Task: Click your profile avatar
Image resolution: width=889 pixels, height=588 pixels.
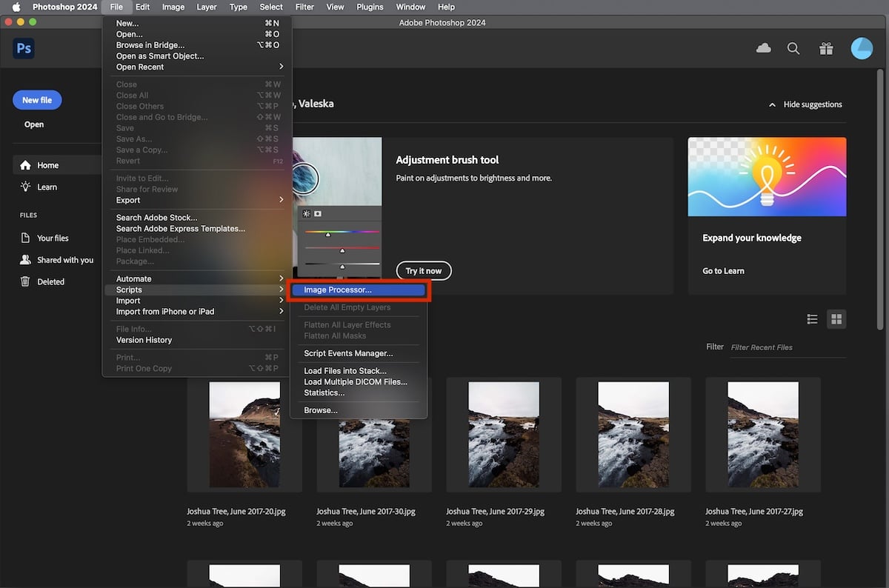Action: click(x=862, y=47)
